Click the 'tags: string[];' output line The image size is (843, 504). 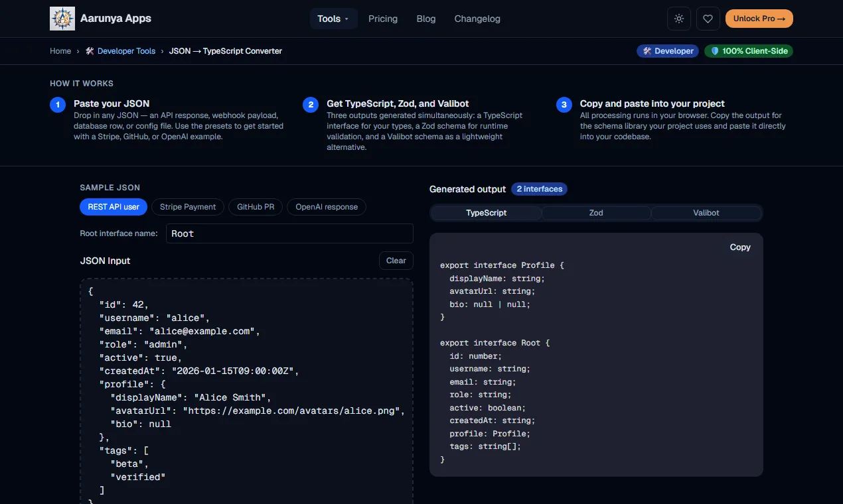pos(485,446)
